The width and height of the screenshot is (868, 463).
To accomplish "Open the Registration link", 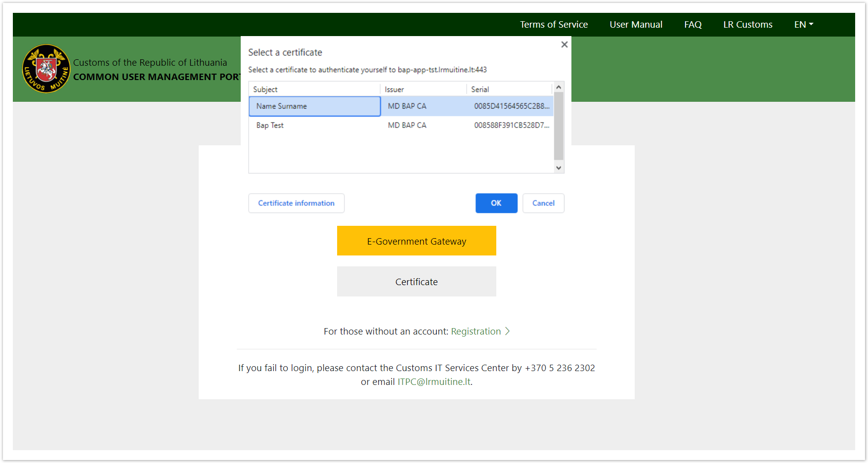I will tap(476, 331).
